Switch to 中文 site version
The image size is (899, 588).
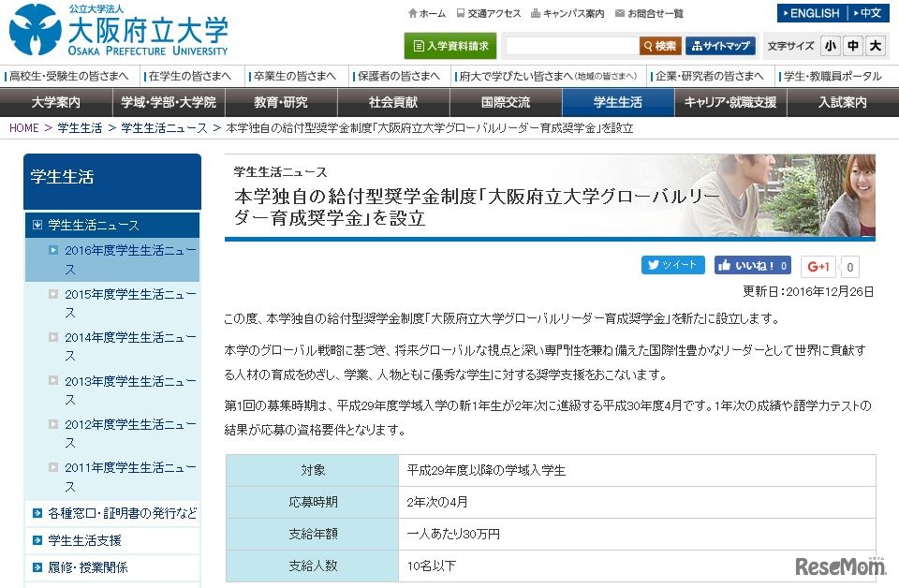[x=867, y=13]
